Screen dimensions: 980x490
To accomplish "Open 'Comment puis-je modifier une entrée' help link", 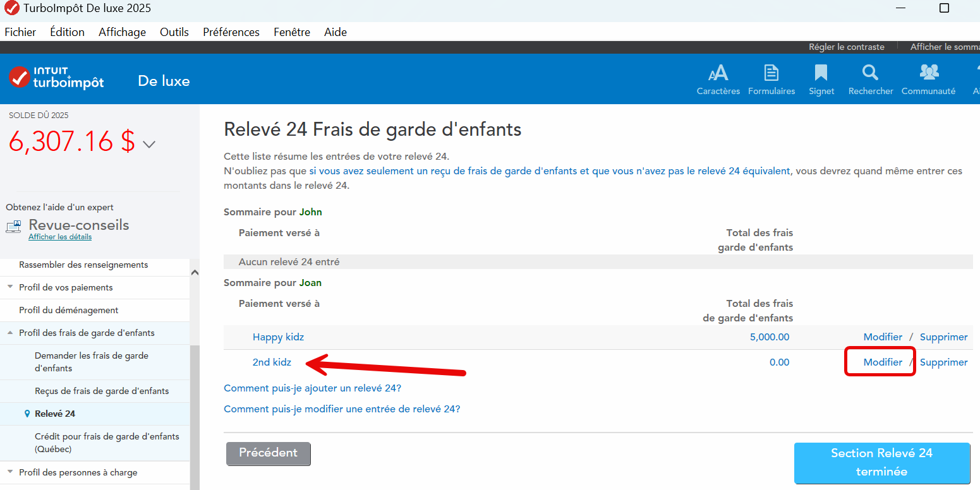I will point(342,409).
